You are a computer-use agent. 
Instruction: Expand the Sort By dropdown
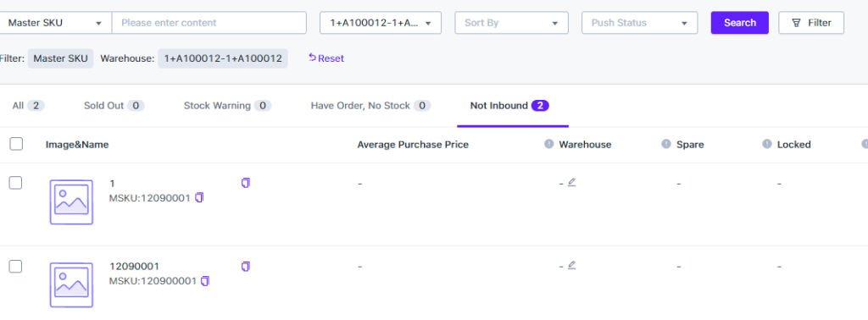click(x=511, y=23)
